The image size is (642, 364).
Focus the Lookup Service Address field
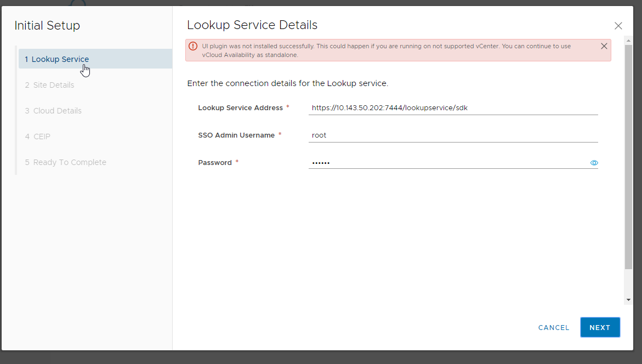point(453,108)
